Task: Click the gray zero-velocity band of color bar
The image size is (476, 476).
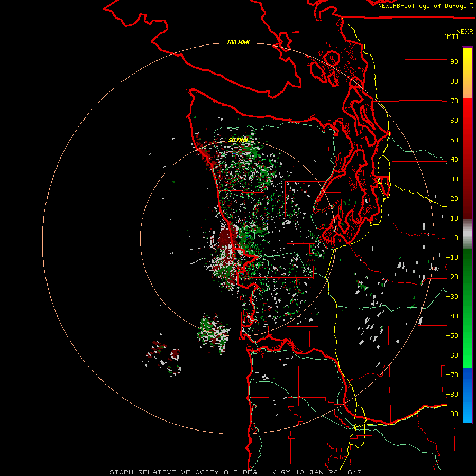Action: [x=467, y=234]
